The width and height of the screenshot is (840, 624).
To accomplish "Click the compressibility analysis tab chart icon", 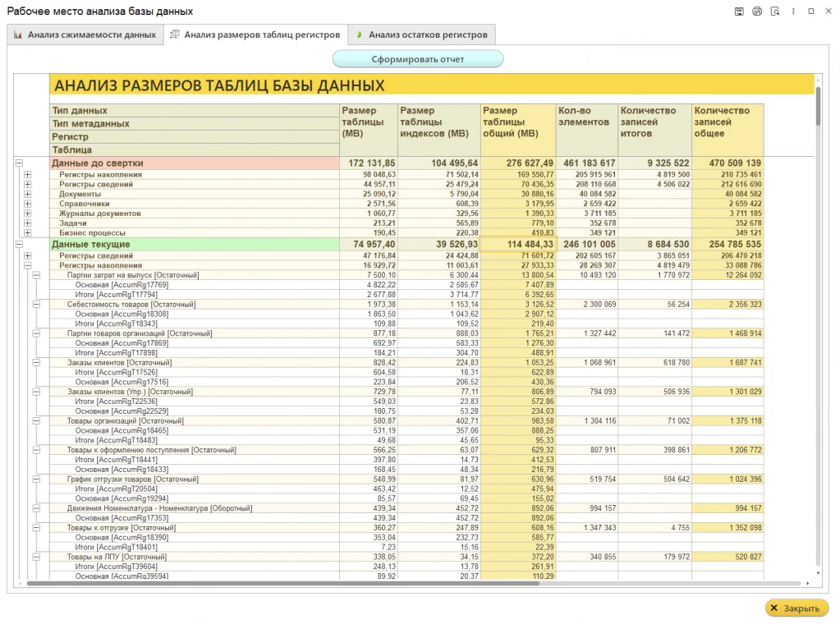I will pyautogui.click(x=18, y=34).
